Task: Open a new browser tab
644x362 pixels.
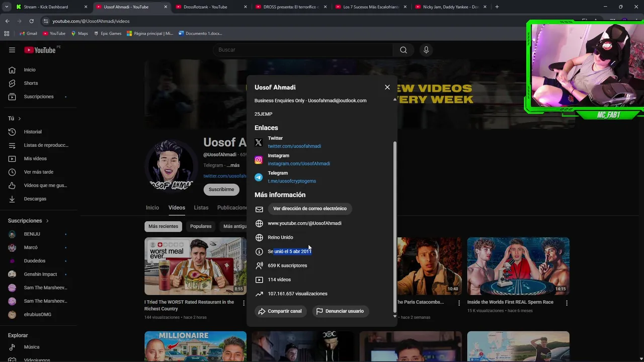Action: point(497,7)
